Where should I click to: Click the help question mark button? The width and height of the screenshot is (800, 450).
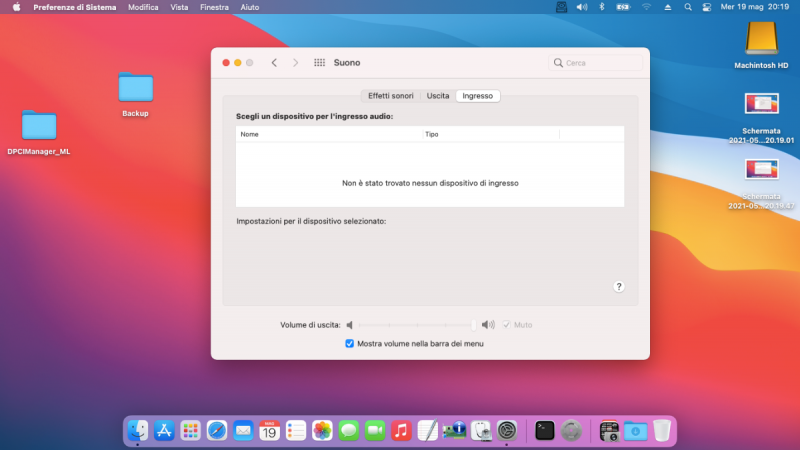point(618,286)
